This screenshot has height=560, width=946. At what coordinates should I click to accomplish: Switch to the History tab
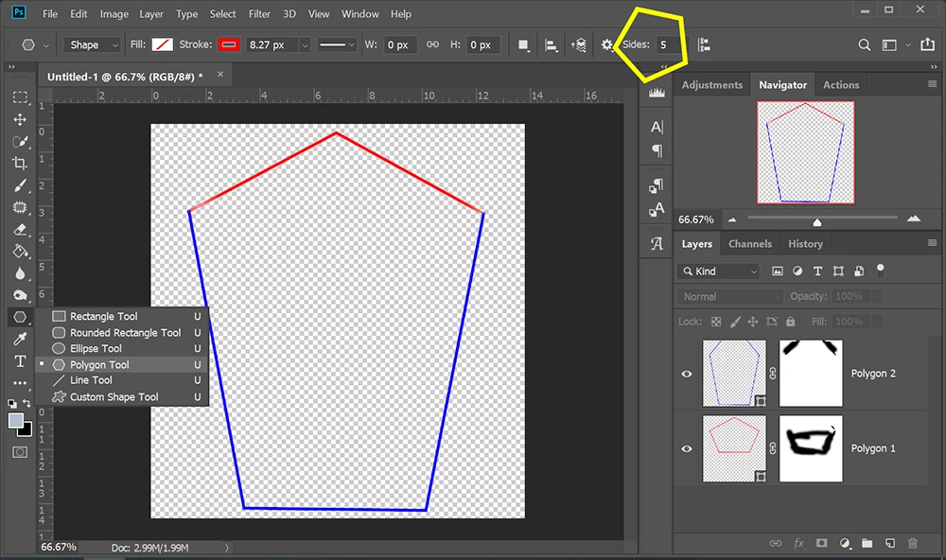[x=805, y=244]
